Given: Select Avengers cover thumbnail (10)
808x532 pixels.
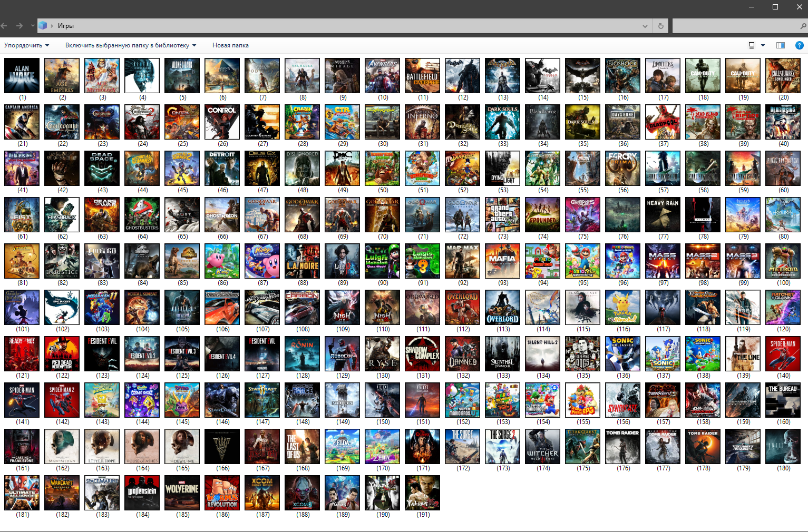Looking at the screenshot, I should click(383, 76).
